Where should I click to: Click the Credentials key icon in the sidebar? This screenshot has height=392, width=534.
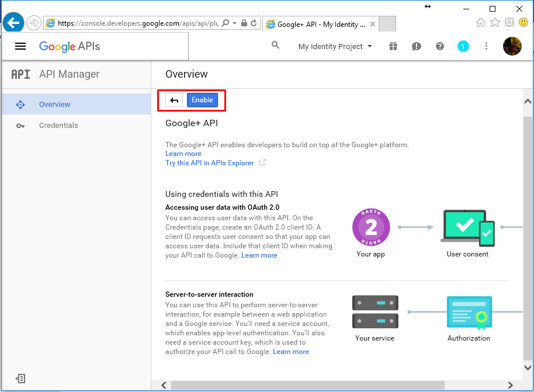[x=20, y=126]
